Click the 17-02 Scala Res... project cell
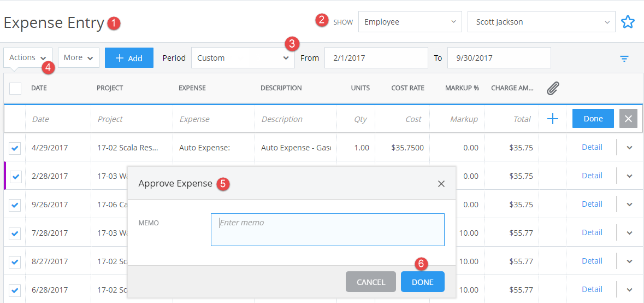644x303 pixels. (x=132, y=147)
